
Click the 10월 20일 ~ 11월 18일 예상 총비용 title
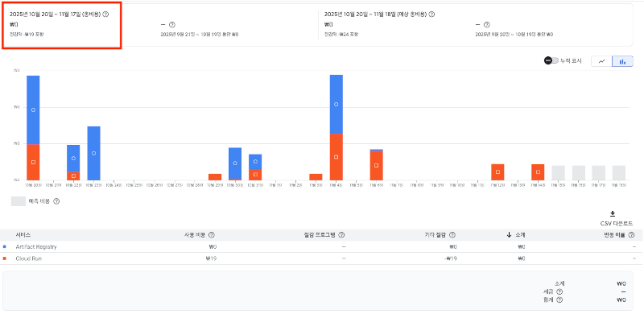coord(375,14)
